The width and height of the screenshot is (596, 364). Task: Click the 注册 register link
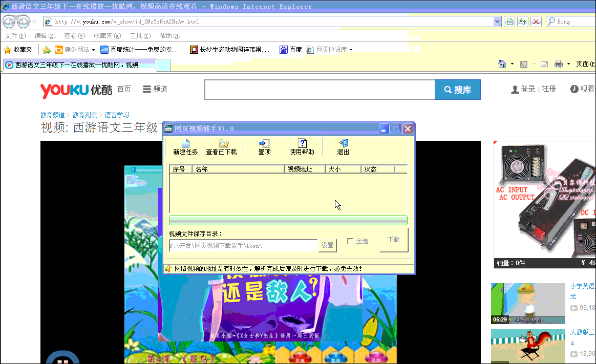tap(549, 89)
